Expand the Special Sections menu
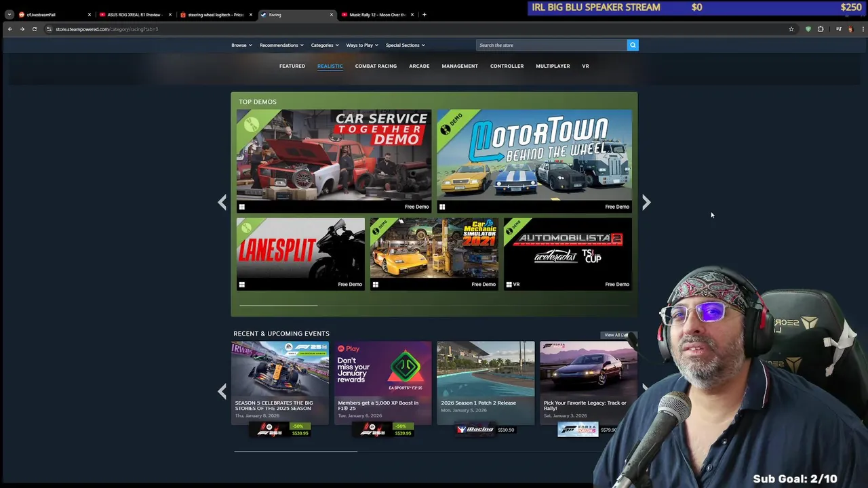This screenshot has height=488, width=868. coord(405,45)
